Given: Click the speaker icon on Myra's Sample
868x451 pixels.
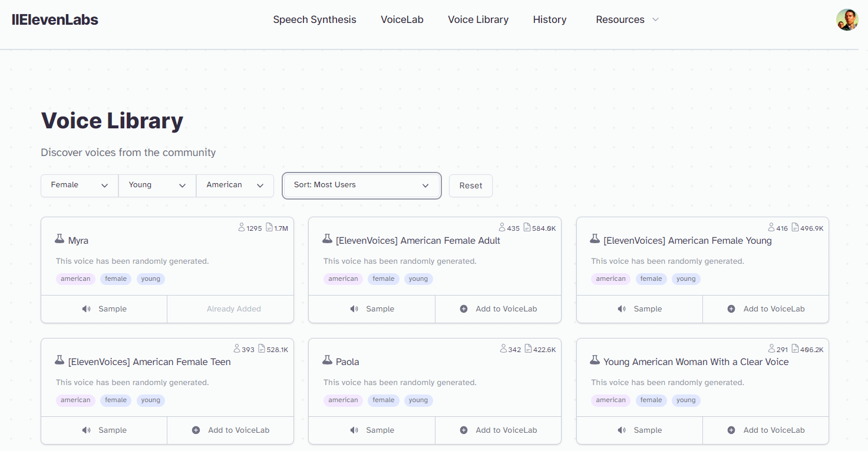Looking at the screenshot, I should [x=87, y=309].
